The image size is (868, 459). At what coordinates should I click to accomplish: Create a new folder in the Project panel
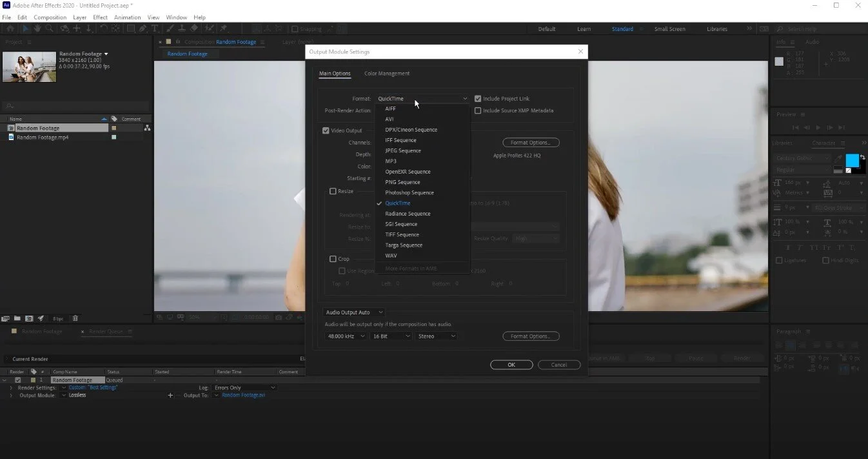pos(17,318)
